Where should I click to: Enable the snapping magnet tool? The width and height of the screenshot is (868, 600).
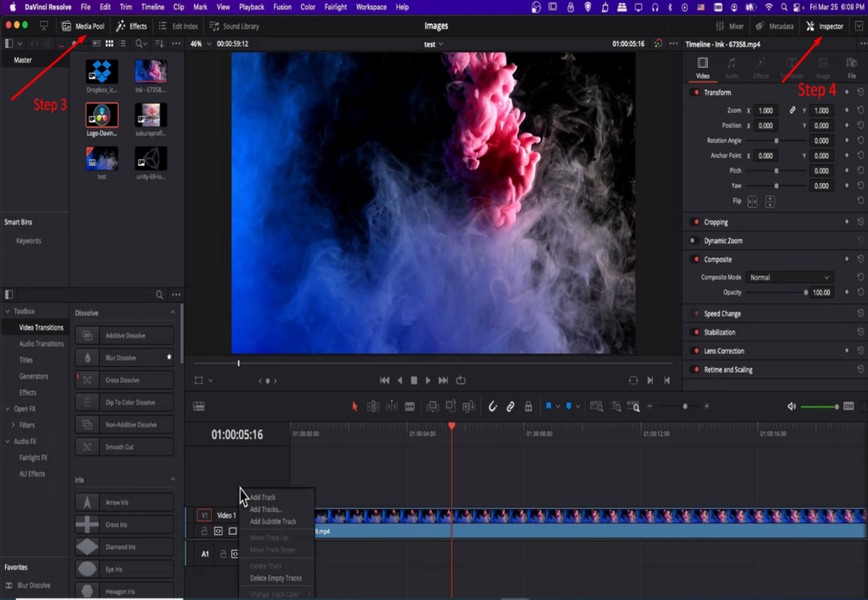coord(492,406)
